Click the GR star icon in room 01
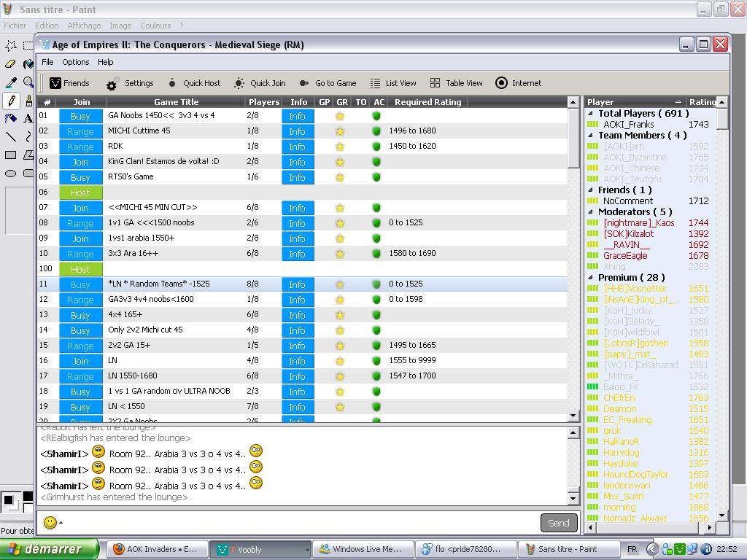747x560 pixels. [340, 116]
